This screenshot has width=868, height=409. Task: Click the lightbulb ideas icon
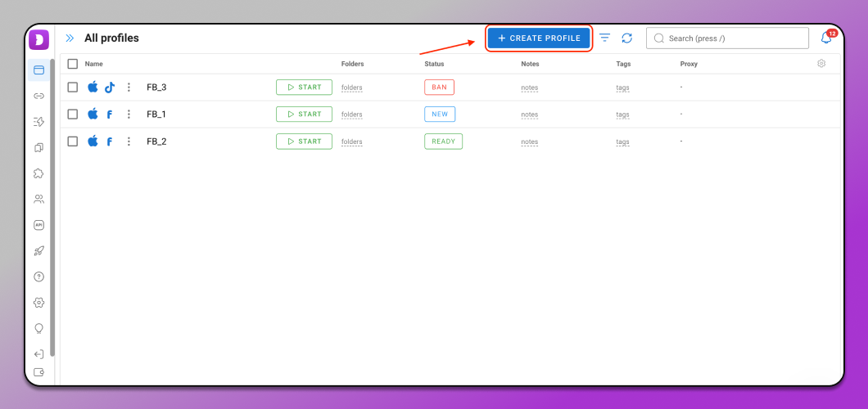tap(38, 328)
